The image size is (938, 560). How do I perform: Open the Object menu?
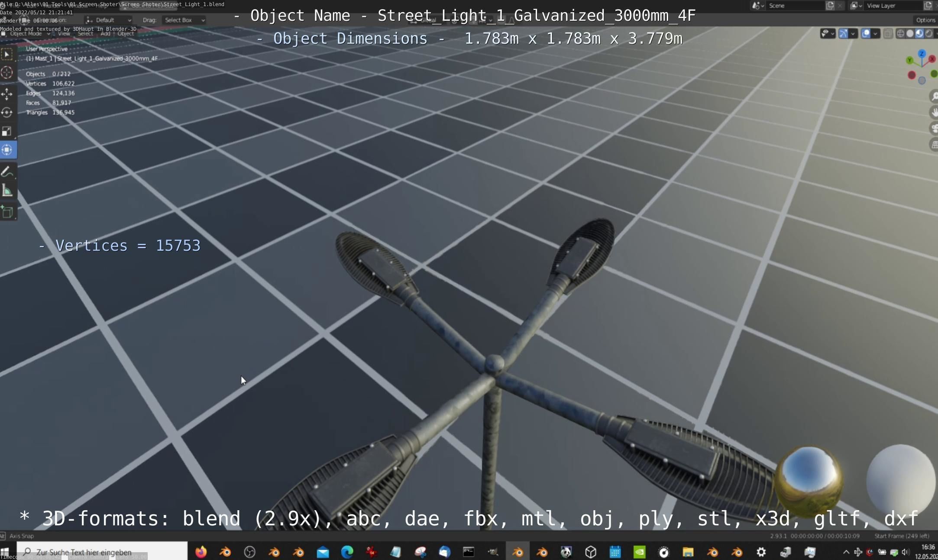[x=126, y=33]
